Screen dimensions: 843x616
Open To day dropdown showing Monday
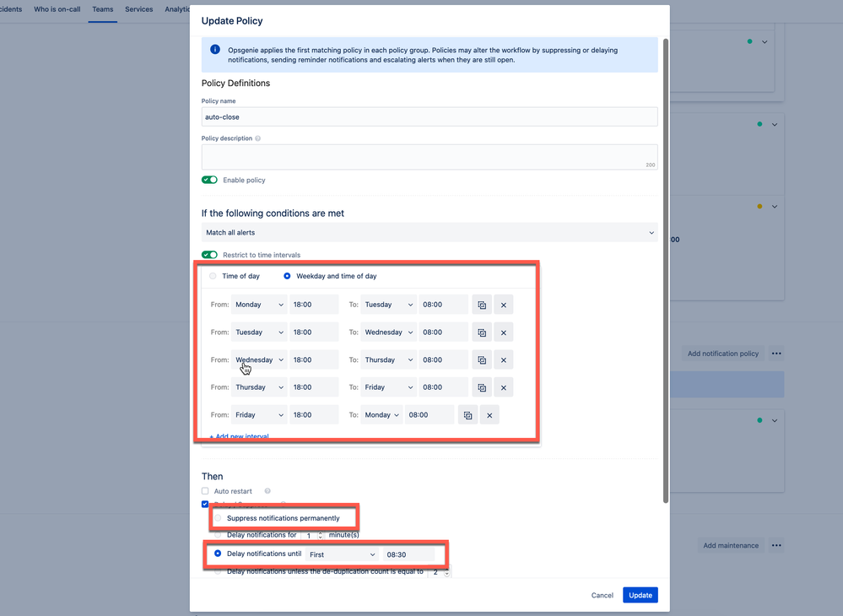pos(381,415)
